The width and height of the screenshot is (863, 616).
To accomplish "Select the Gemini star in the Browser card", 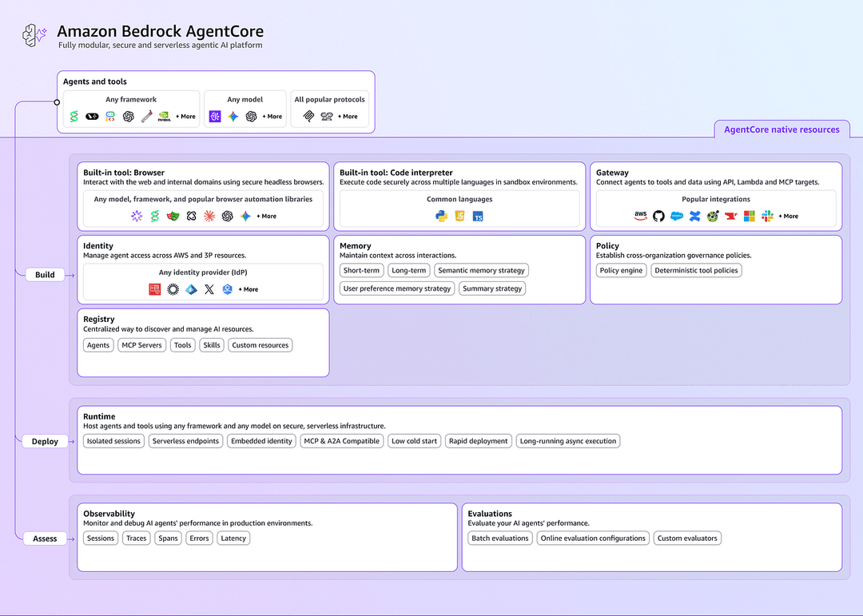I will [x=245, y=217].
